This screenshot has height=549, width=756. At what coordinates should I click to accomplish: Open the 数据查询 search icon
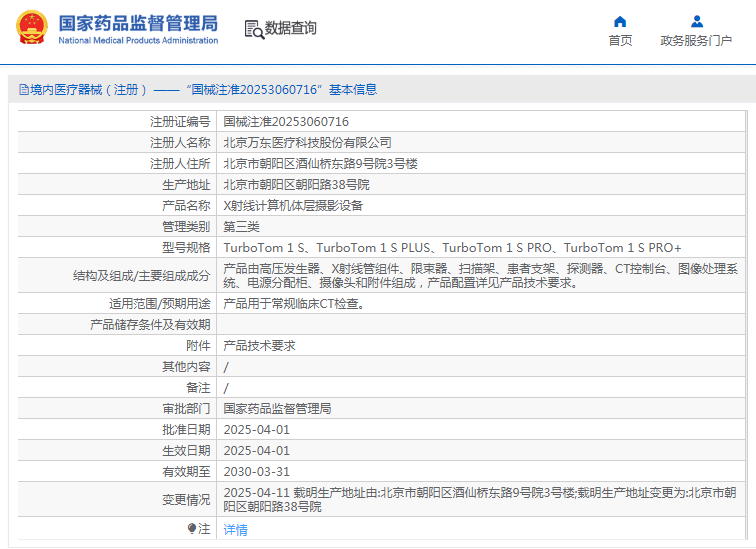254,29
